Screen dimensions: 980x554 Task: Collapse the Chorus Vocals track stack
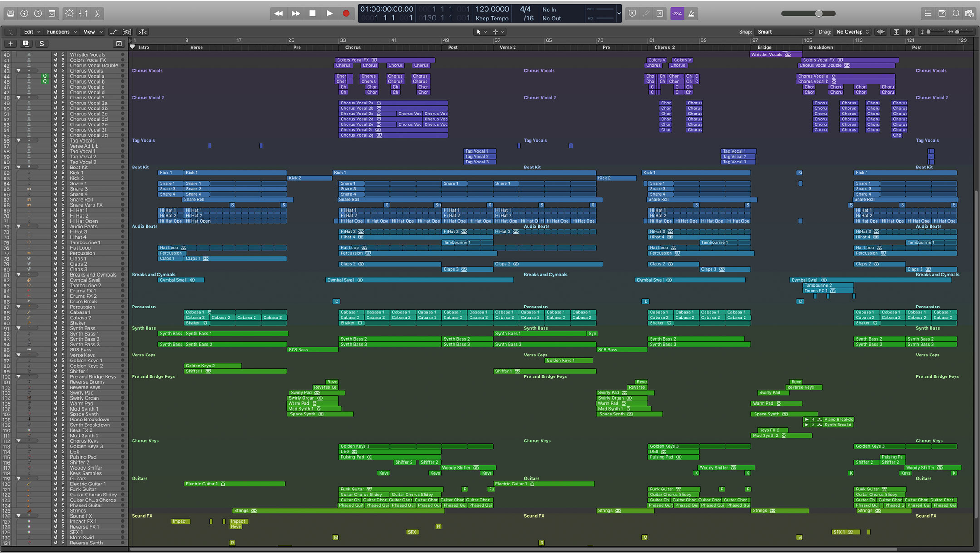coord(19,71)
